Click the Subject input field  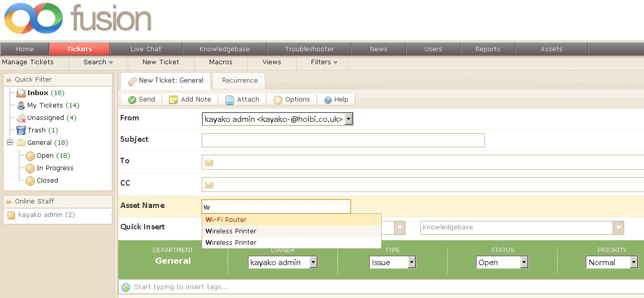(x=343, y=140)
